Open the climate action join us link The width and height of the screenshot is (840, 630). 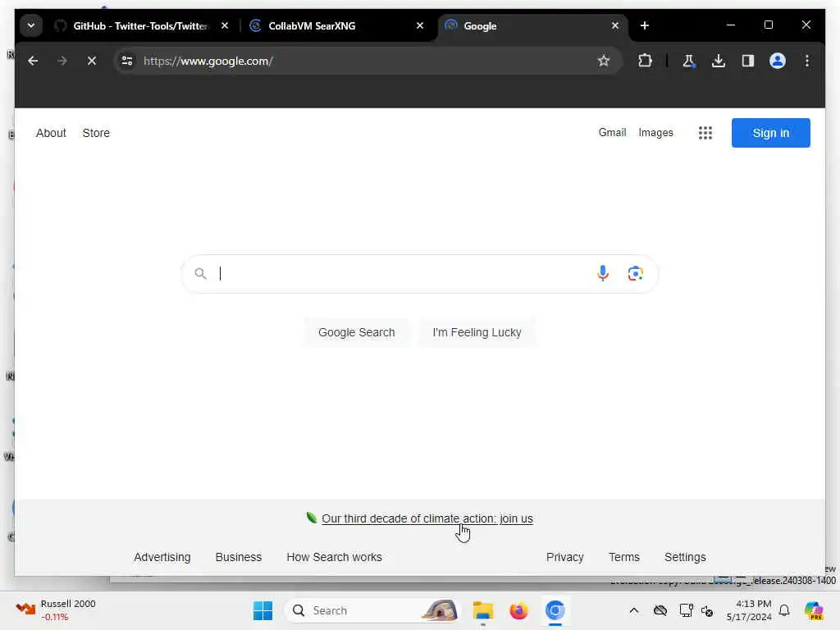click(x=427, y=518)
